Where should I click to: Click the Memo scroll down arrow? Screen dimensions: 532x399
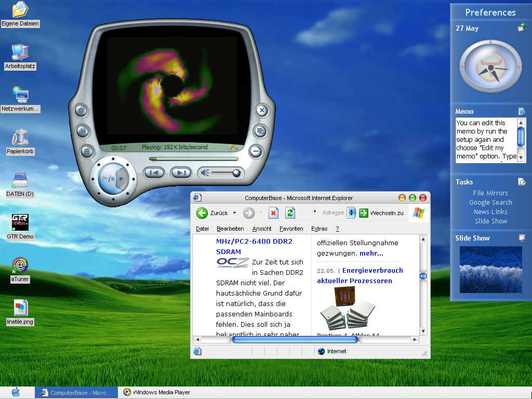pos(521,158)
